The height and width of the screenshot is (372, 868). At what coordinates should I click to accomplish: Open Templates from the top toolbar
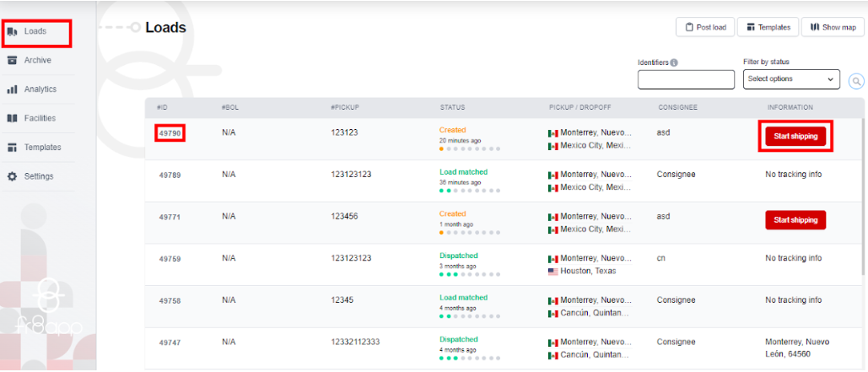768,27
